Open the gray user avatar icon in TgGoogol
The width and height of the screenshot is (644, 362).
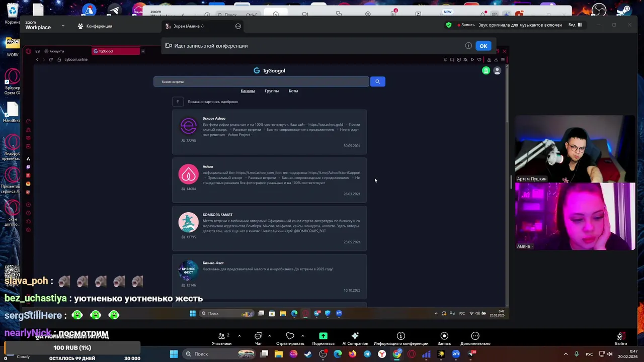coord(497,71)
